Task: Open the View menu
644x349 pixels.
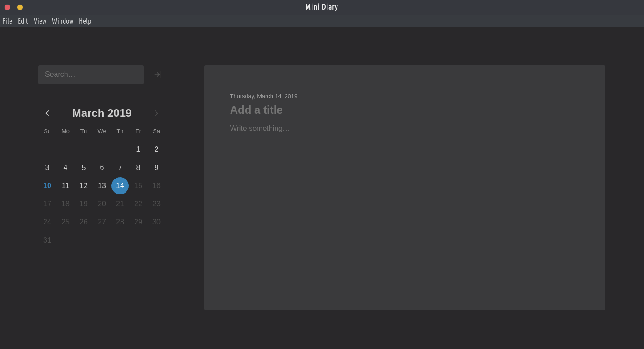Action: (40, 21)
